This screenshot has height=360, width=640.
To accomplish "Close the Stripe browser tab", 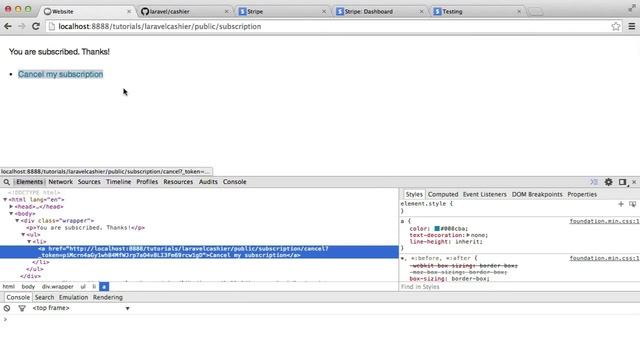I will coord(324,11).
